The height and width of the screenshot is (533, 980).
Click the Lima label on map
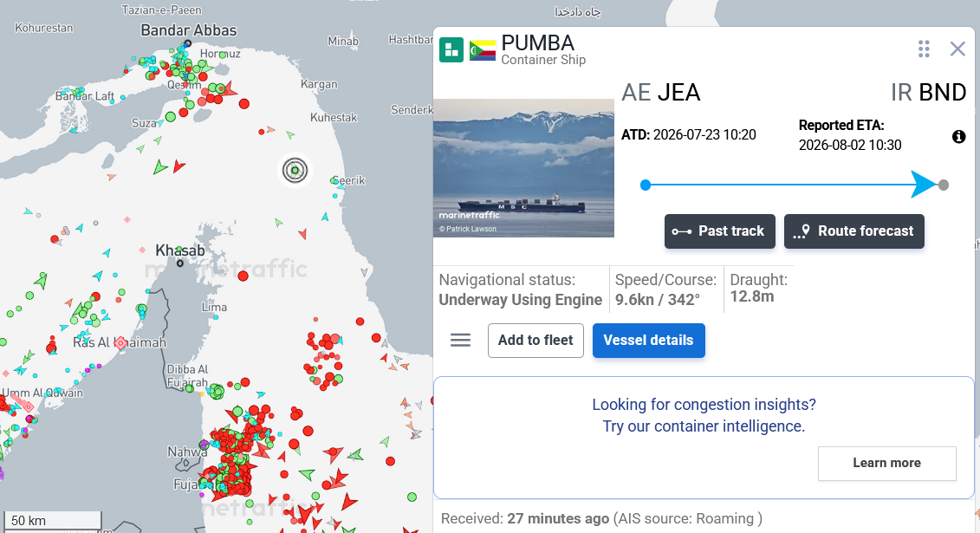(214, 308)
